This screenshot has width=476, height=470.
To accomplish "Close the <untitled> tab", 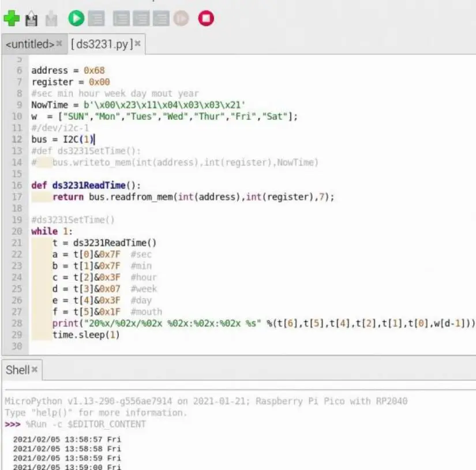I will point(59,44).
